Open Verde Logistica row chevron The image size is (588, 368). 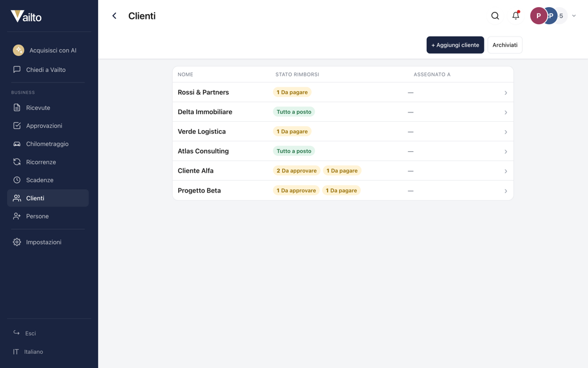pos(506,132)
